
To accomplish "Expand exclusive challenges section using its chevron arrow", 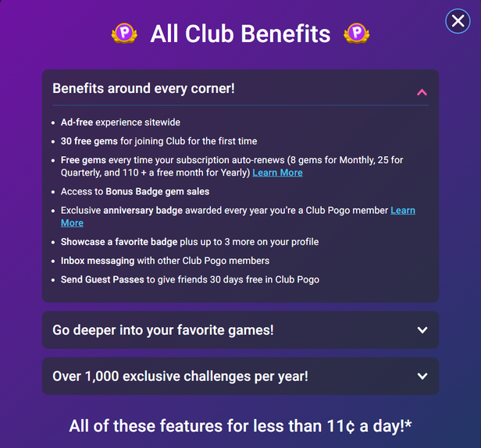I will coord(422,376).
